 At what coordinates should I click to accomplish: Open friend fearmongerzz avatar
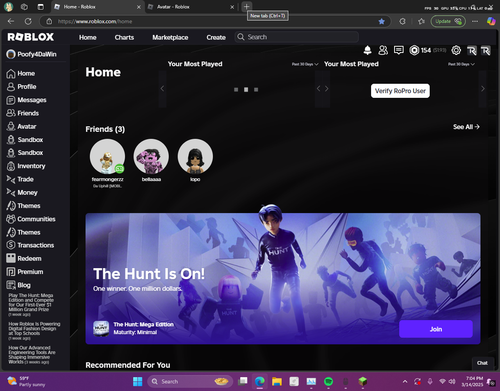[107, 156]
